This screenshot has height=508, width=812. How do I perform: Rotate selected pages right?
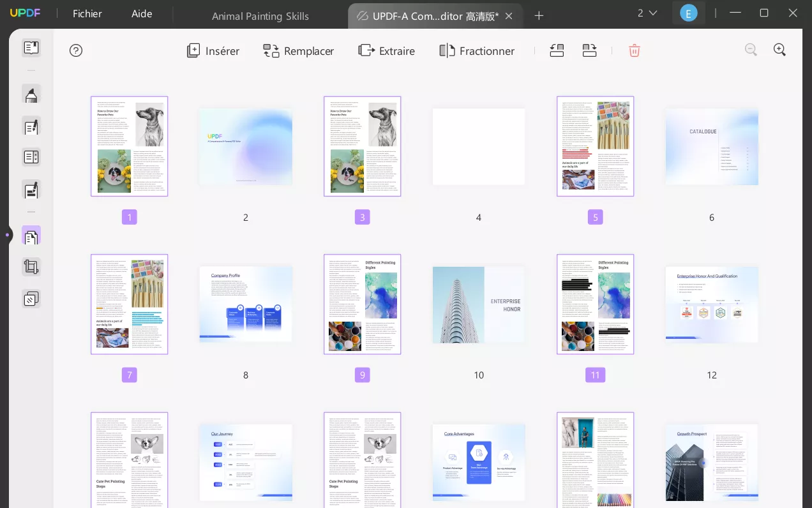pyautogui.click(x=589, y=50)
